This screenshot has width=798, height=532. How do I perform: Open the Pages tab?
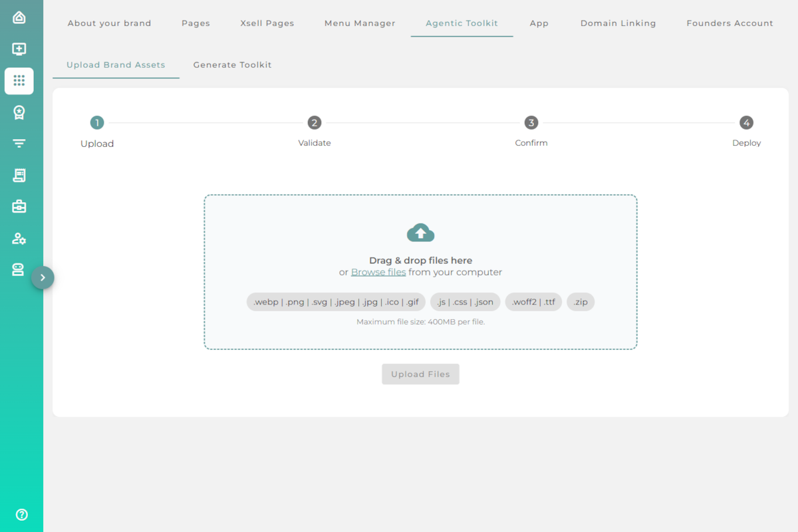pyautogui.click(x=196, y=23)
